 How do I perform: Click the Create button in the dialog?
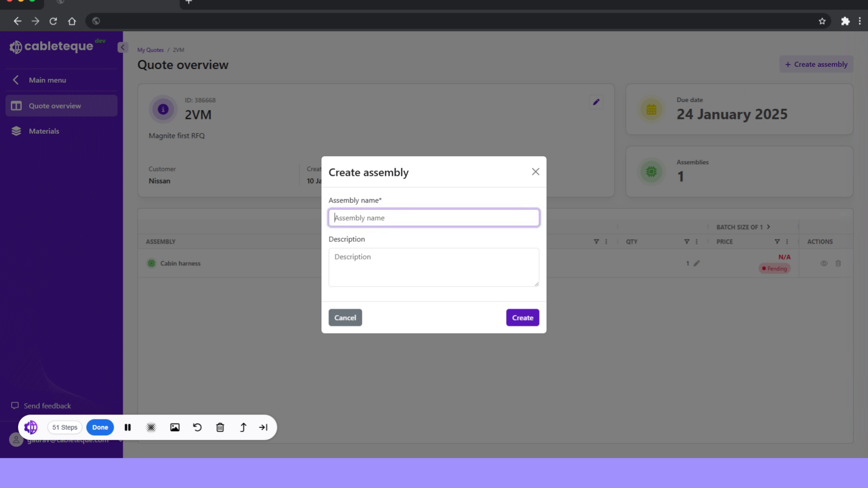522,317
